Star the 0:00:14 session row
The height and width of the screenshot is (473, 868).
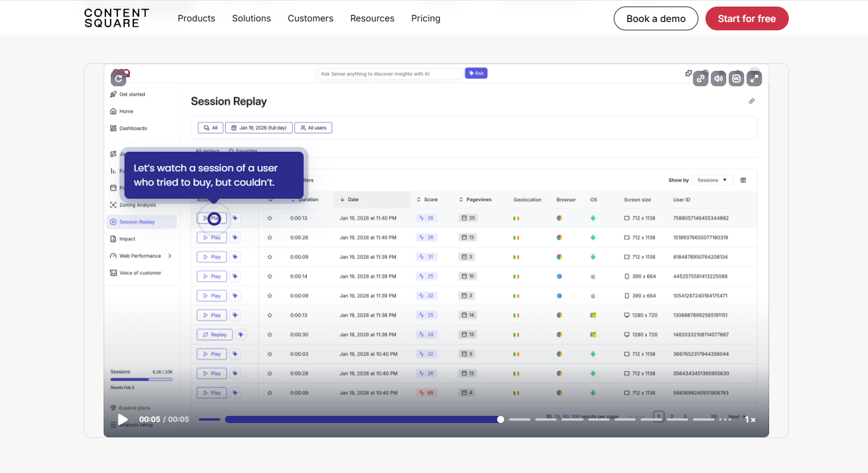[270, 276]
